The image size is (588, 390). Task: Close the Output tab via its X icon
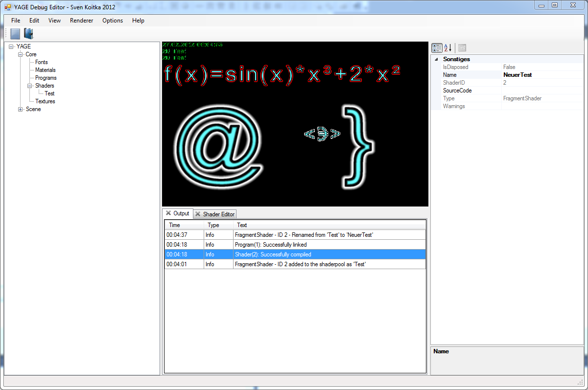click(168, 213)
